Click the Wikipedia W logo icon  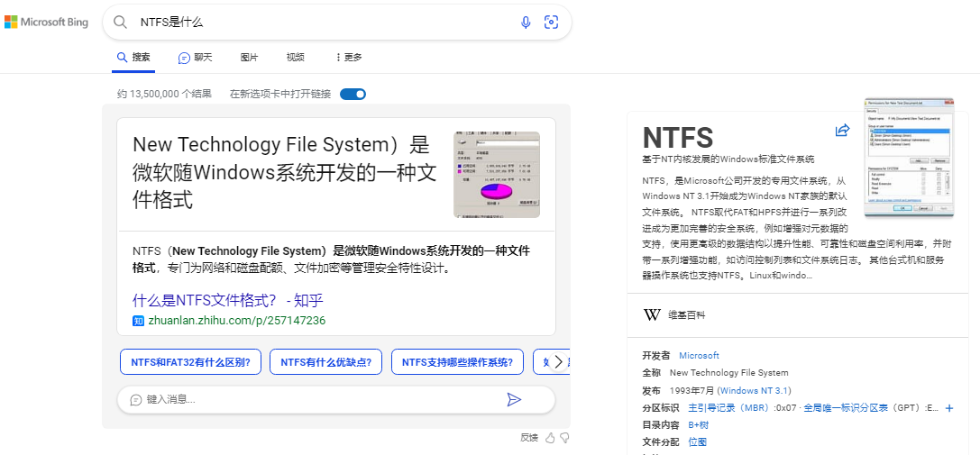click(652, 315)
